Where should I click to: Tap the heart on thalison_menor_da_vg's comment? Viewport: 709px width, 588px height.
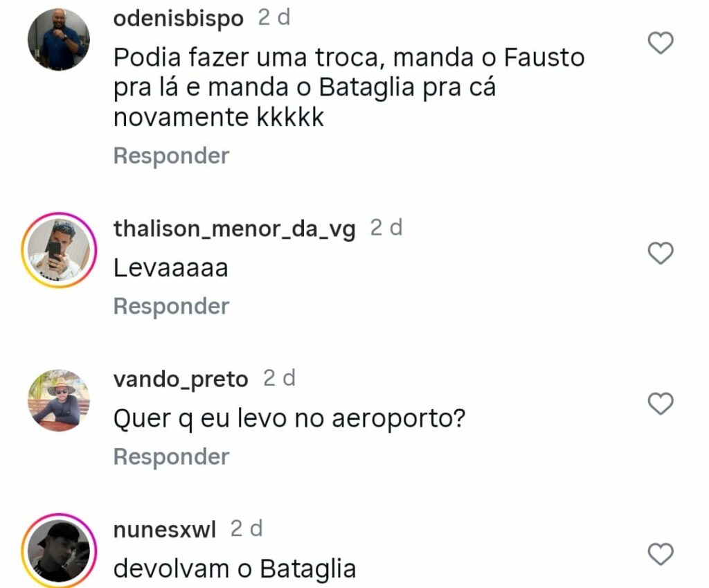click(x=661, y=253)
